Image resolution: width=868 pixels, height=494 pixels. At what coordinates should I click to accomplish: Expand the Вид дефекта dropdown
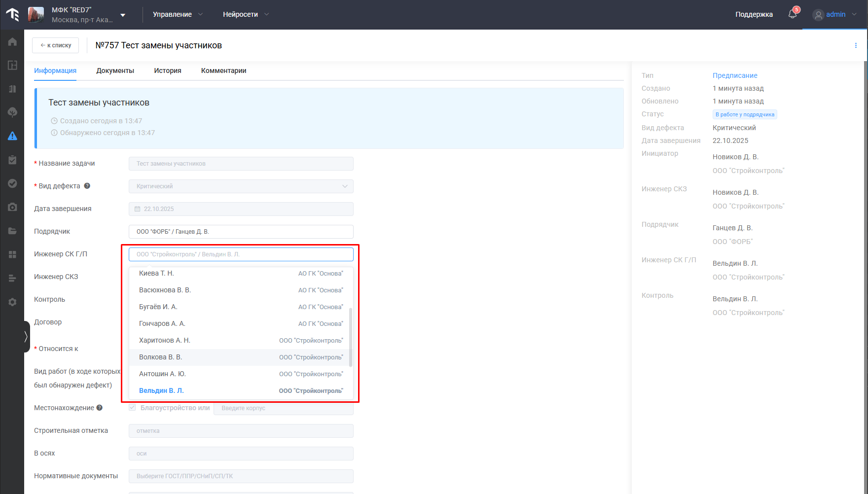tap(344, 186)
